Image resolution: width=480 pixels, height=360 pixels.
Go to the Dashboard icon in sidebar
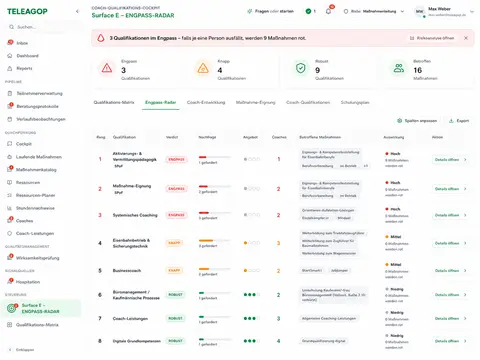(10, 56)
